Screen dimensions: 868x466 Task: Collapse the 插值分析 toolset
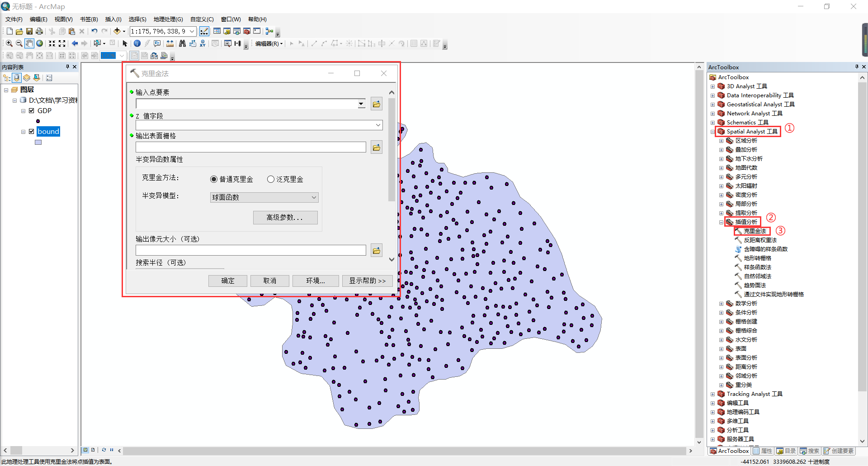pos(722,222)
